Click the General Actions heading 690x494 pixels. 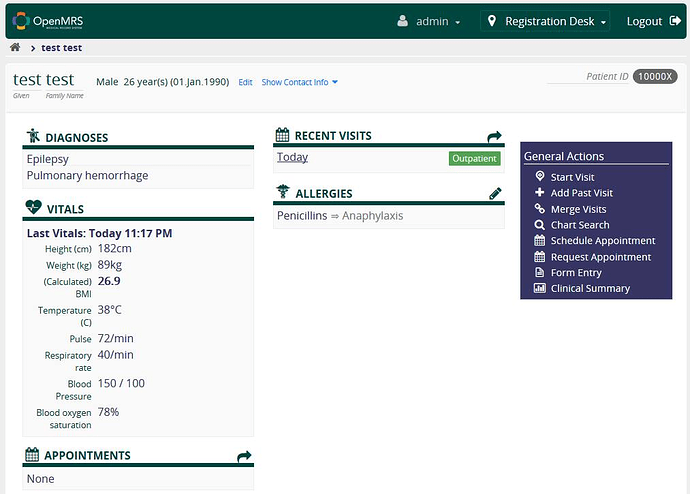click(x=564, y=157)
